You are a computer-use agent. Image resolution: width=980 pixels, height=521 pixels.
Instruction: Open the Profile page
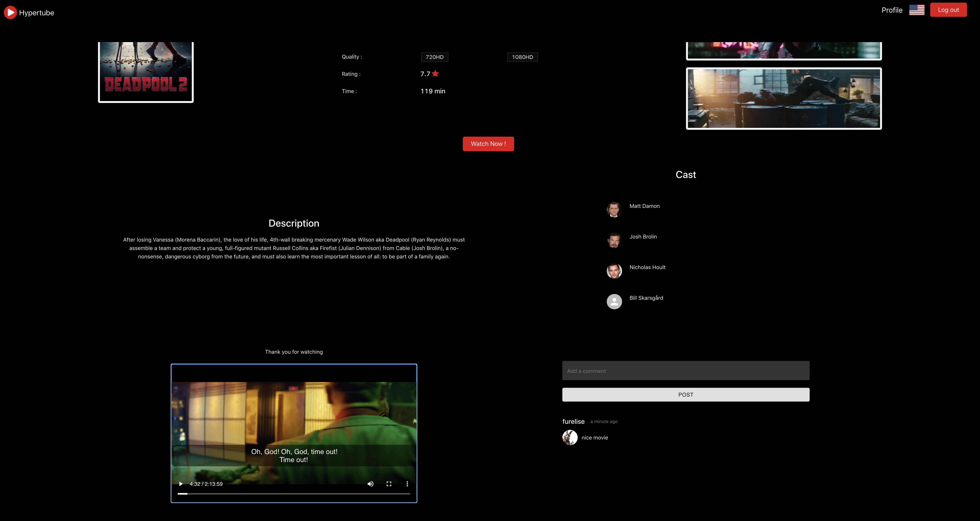click(892, 10)
